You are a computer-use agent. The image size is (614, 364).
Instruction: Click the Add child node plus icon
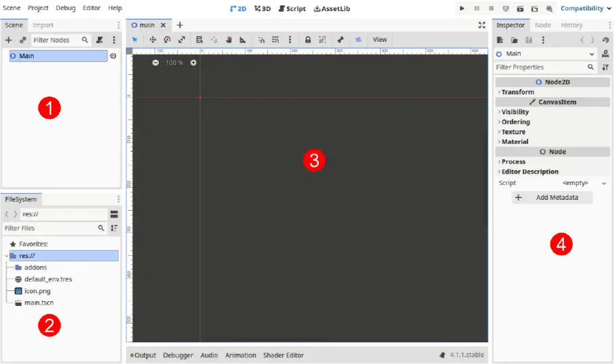[9, 41]
